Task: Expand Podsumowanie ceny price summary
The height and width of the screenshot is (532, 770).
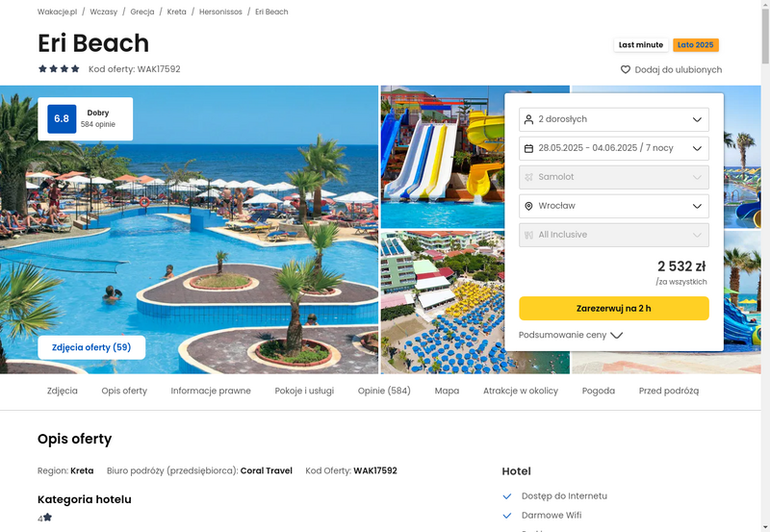Action: [571, 335]
